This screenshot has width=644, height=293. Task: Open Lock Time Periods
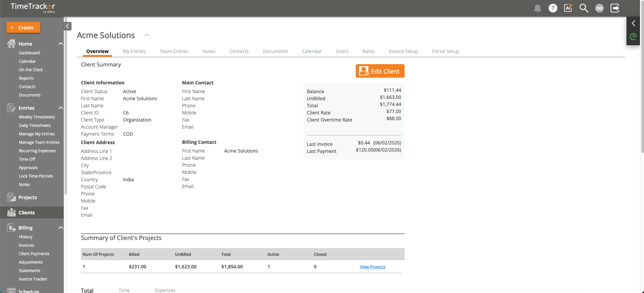(36, 176)
